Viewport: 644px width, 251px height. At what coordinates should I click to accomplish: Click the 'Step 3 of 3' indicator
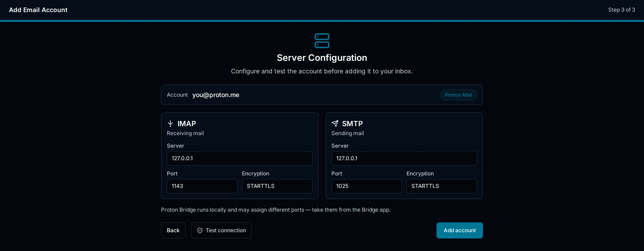tap(621, 10)
